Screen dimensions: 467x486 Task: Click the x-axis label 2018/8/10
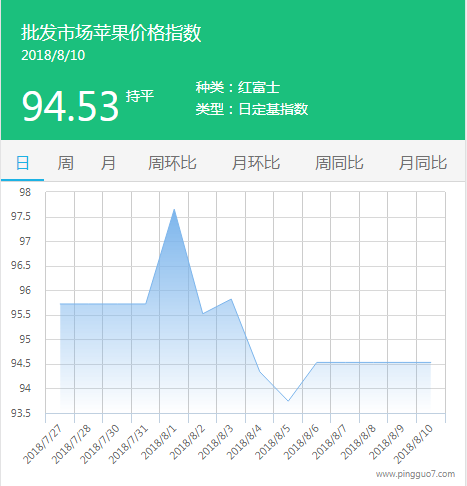(x=413, y=444)
